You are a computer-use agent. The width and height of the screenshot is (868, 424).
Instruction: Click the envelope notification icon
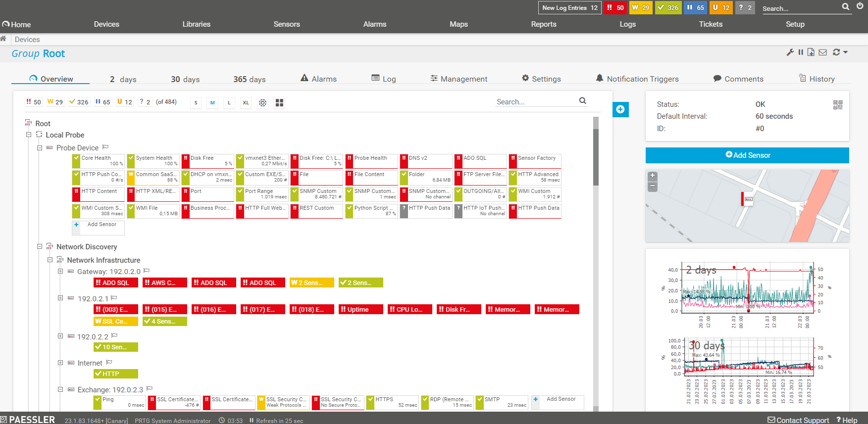tap(822, 52)
